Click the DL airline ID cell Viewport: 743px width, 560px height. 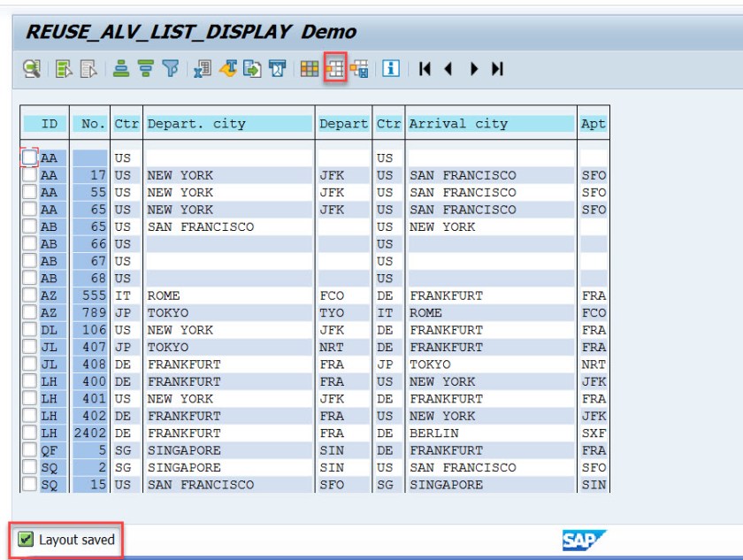49,330
